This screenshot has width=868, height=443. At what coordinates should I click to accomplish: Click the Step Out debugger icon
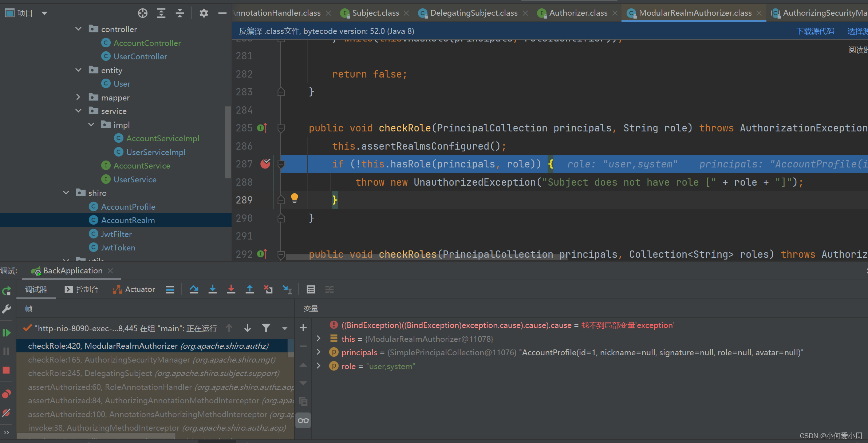[250, 289]
